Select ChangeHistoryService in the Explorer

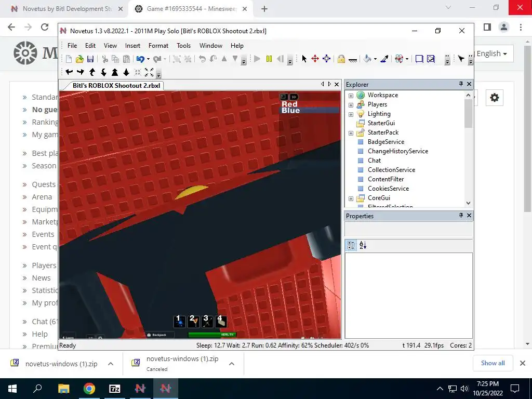[397, 151]
